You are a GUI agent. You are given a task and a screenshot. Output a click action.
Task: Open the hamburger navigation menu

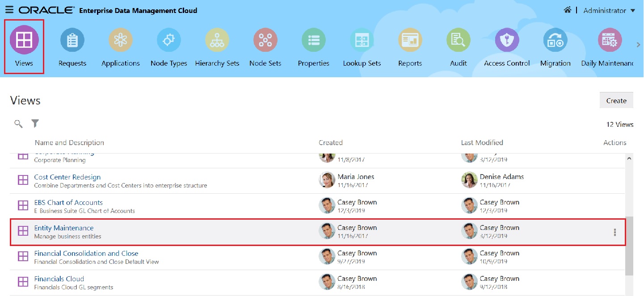tap(9, 10)
